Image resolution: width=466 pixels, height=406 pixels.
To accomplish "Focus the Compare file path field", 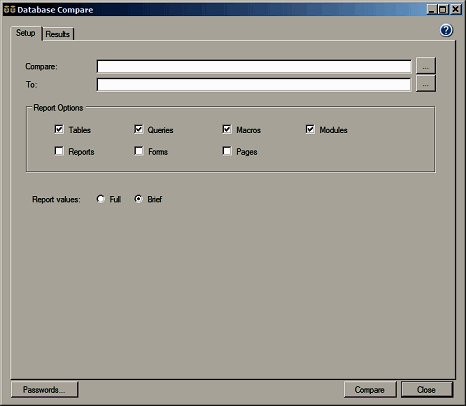I will [254, 66].
